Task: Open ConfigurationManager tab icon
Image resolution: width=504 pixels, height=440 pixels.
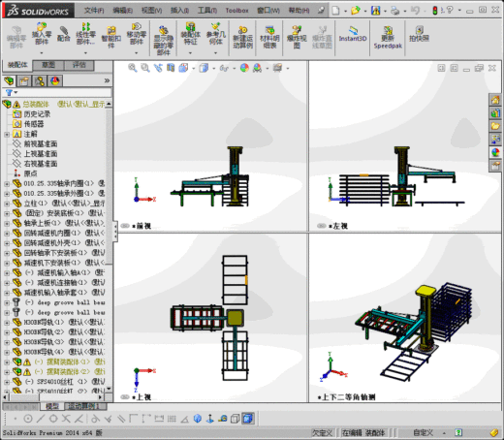Action: [40, 80]
